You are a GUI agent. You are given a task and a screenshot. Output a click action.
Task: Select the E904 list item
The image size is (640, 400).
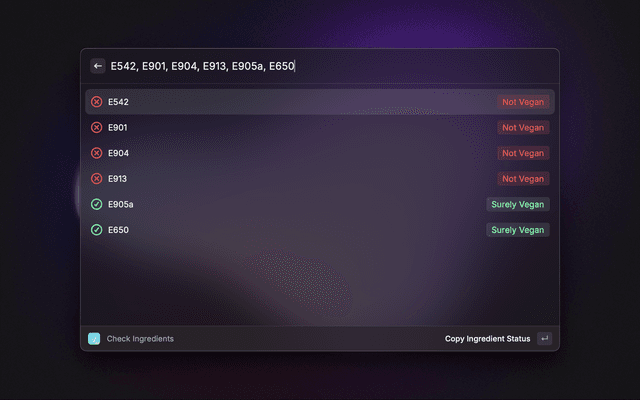(x=320, y=153)
